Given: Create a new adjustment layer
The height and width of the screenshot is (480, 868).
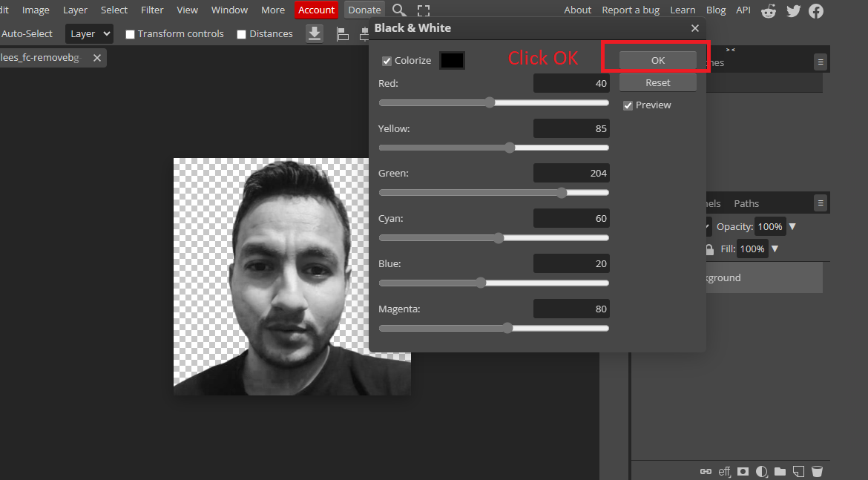Looking at the screenshot, I should coord(761,471).
